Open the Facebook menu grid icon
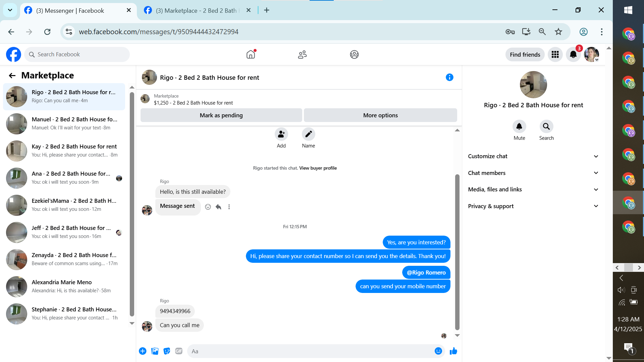This screenshot has width=644, height=362. point(555,54)
